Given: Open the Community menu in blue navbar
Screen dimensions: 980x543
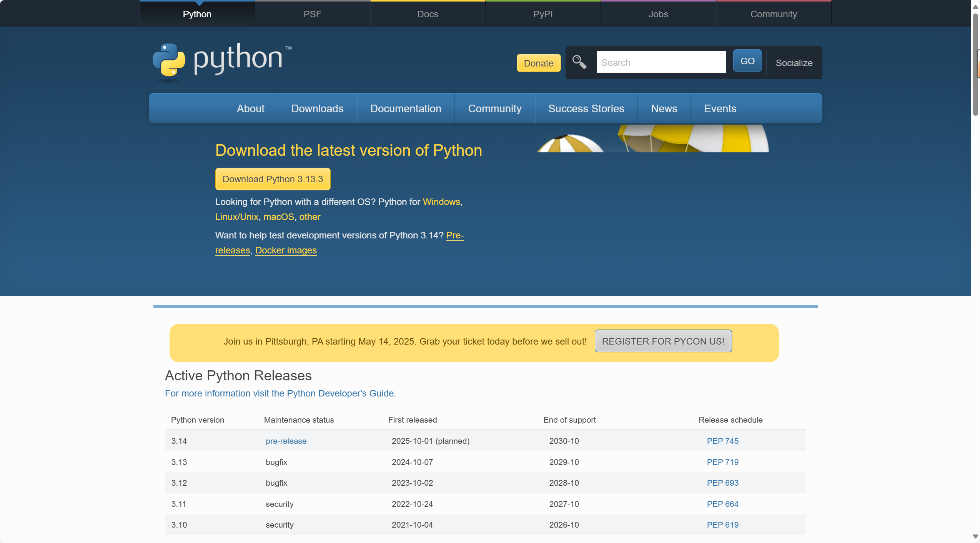Looking at the screenshot, I should (494, 109).
